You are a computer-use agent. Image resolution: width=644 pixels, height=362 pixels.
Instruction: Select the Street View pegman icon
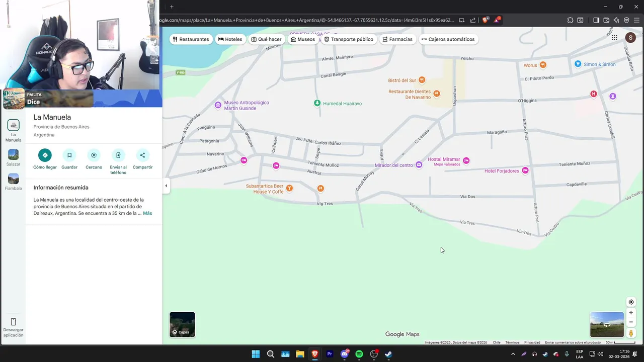(x=631, y=333)
